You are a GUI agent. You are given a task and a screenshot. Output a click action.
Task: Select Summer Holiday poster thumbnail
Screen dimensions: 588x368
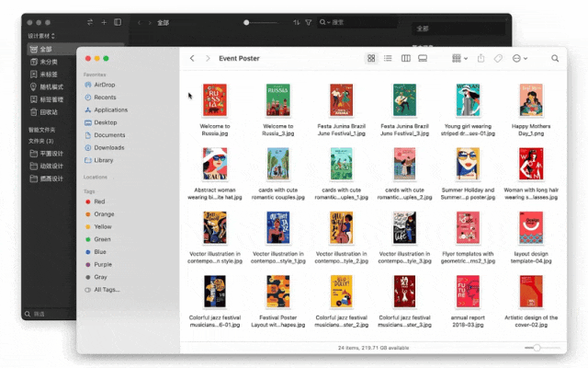tap(468, 164)
